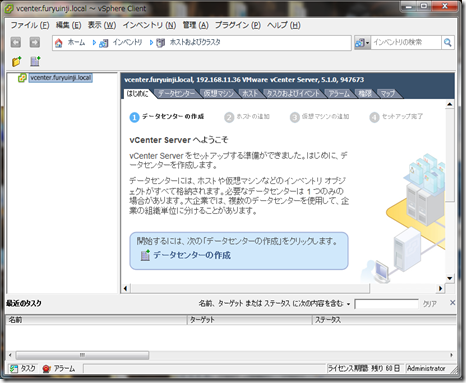
Task: Click the back navigation arrow icon
Action: point(16,42)
